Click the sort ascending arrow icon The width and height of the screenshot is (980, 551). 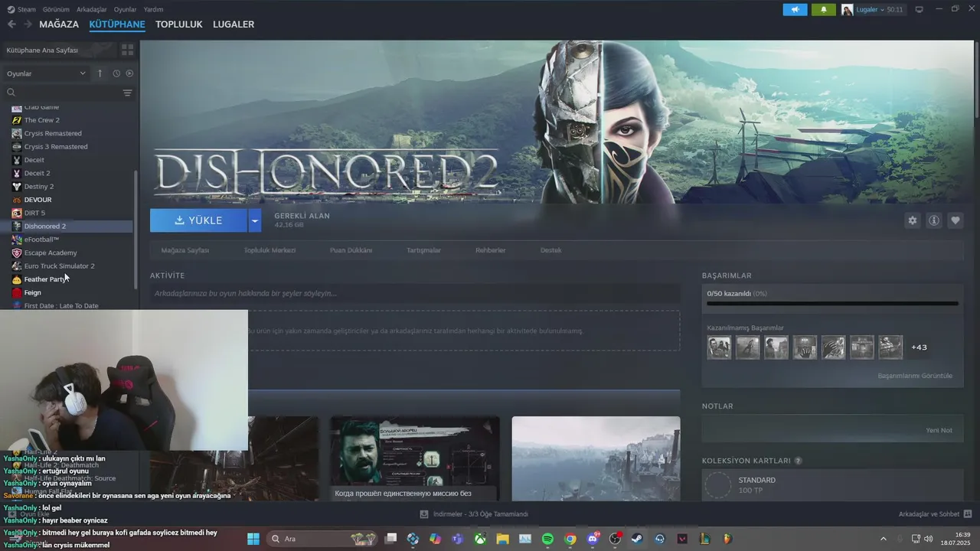100,73
